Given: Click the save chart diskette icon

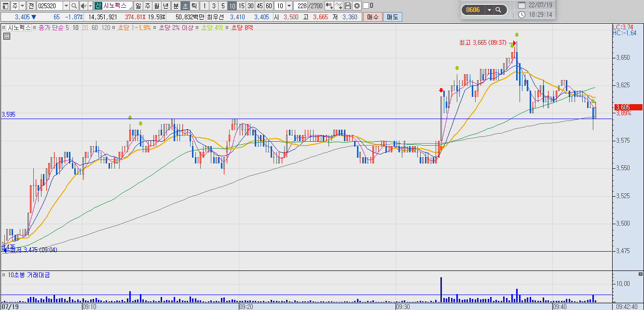Looking at the screenshot, I should [x=348, y=6].
